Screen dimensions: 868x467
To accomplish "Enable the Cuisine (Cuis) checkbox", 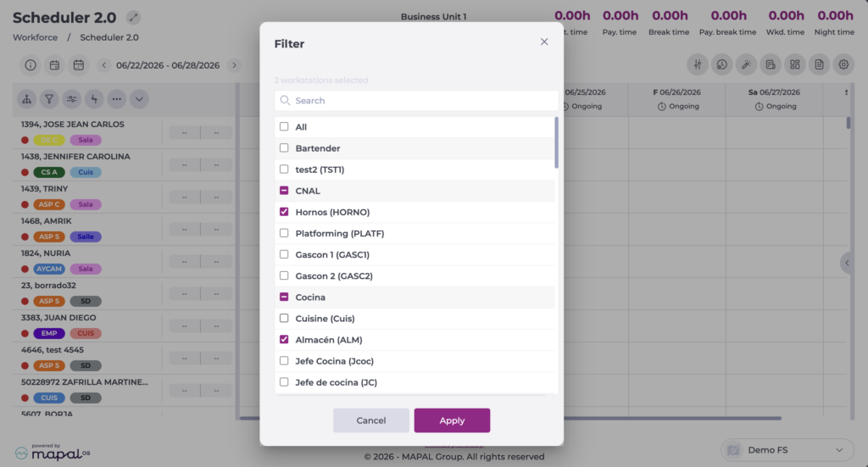I will pos(284,318).
